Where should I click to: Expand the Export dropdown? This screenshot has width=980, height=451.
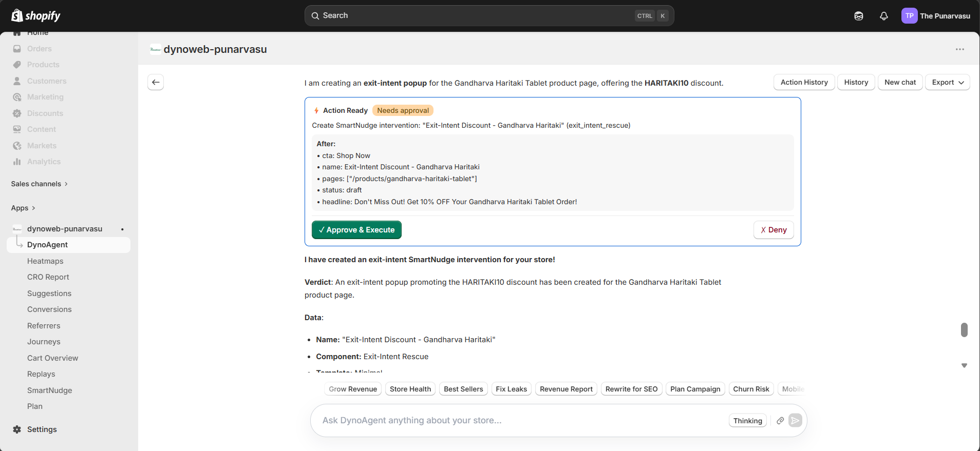coord(947,82)
